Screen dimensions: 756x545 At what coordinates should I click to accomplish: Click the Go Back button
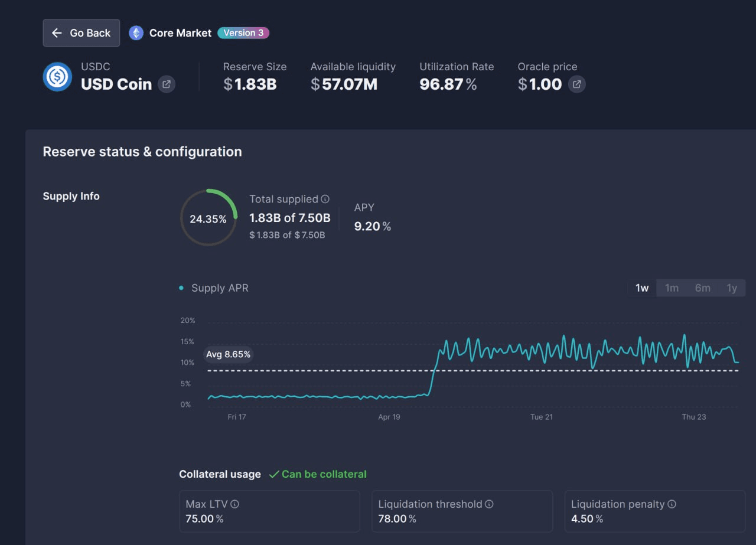pos(82,33)
